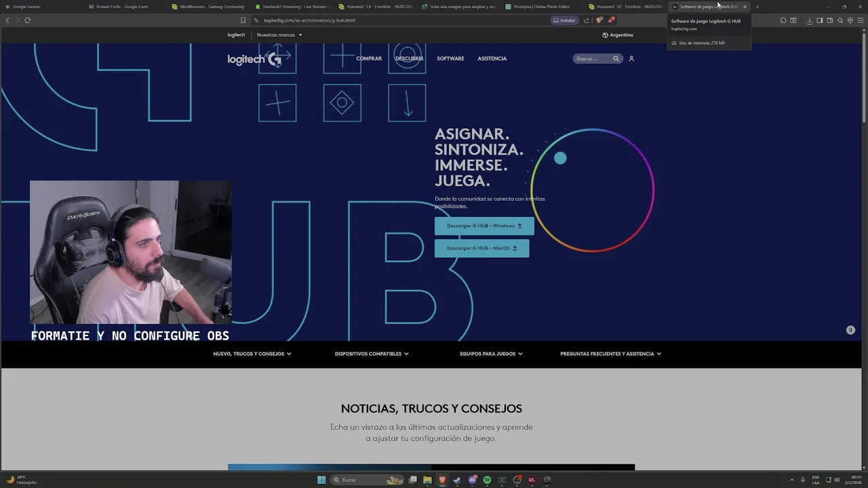
Task: Click the logitech brand link in top bar
Action: tap(236, 35)
